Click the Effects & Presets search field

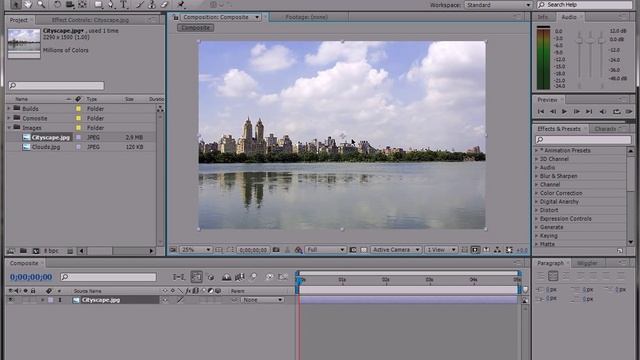pyautogui.click(x=583, y=140)
